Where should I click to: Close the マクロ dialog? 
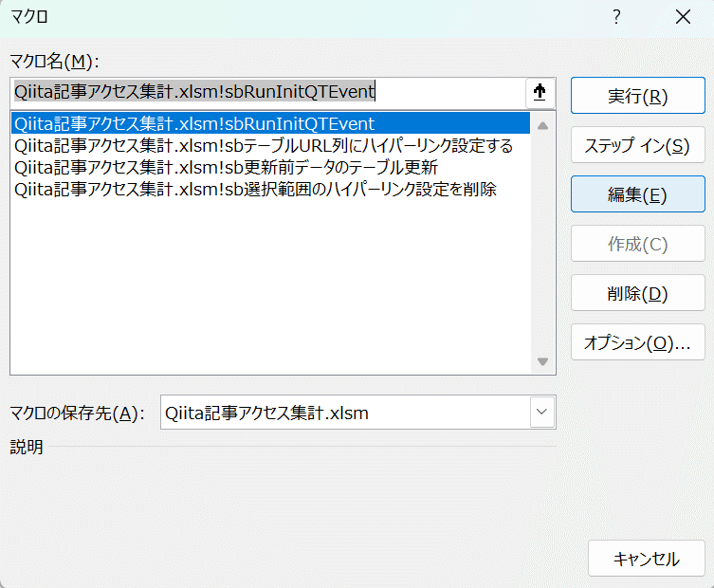683,17
